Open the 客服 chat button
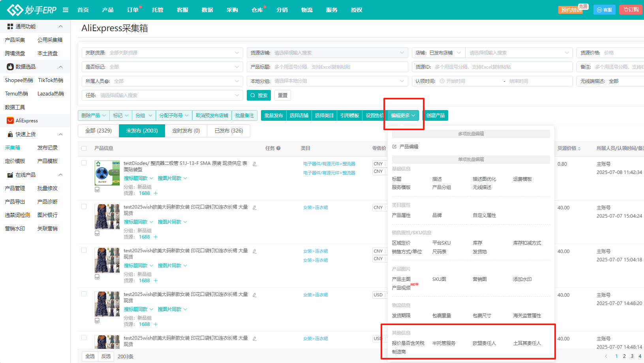The height and width of the screenshot is (363, 644). coord(604,10)
